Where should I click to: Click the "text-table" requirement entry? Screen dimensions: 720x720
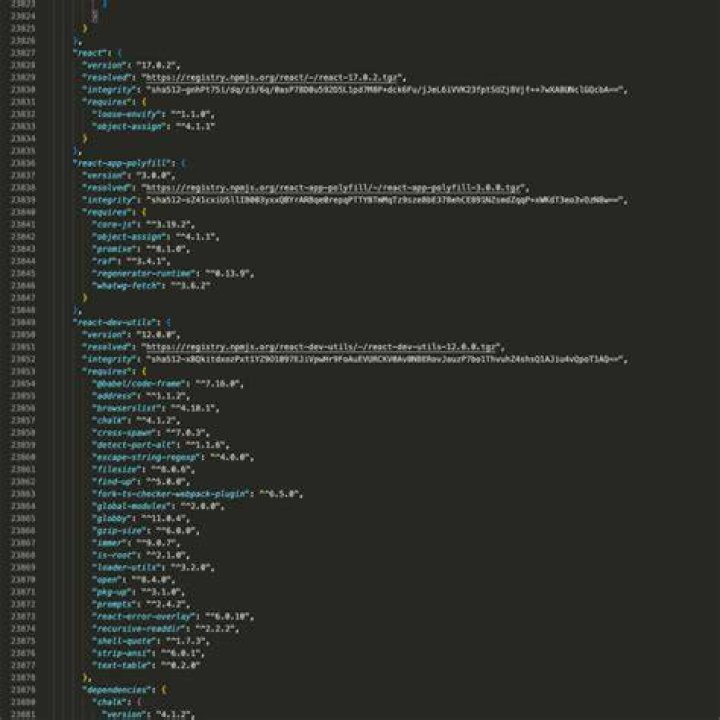coord(146,665)
